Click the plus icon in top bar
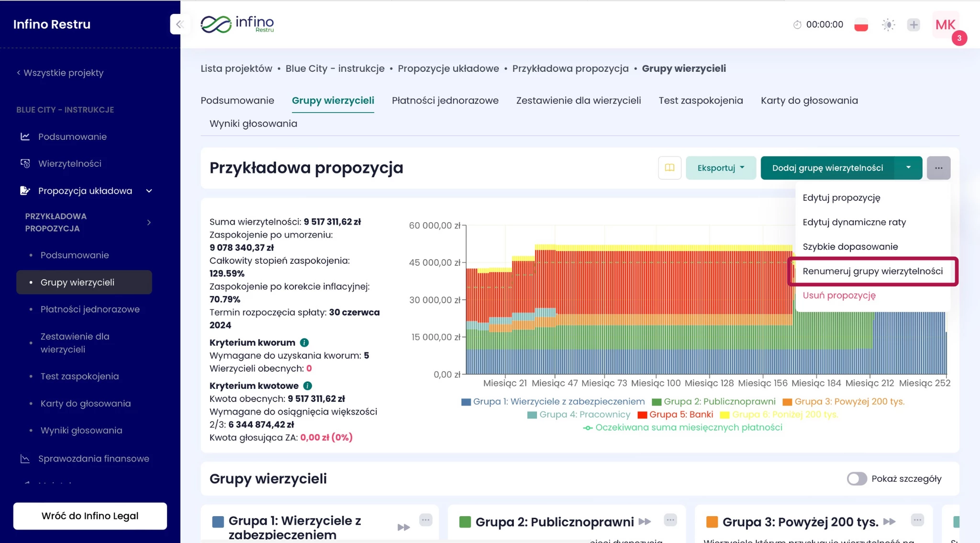This screenshot has width=980, height=543. click(x=913, y=25)
